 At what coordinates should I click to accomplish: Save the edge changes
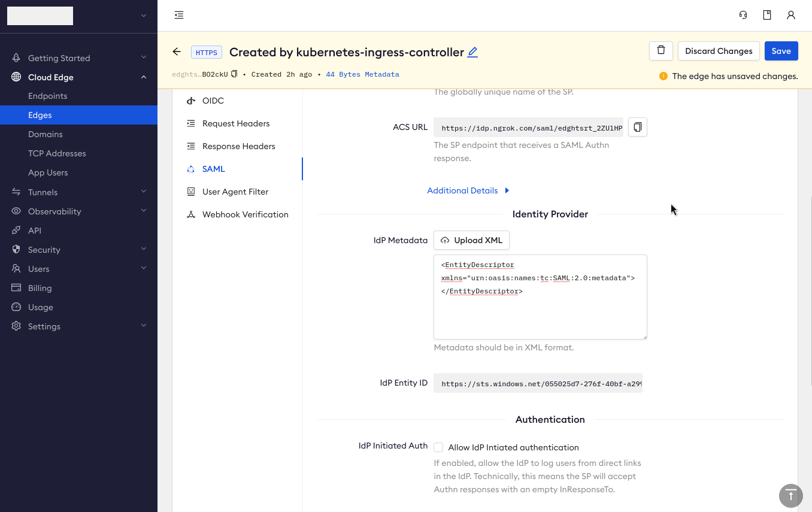781,51
